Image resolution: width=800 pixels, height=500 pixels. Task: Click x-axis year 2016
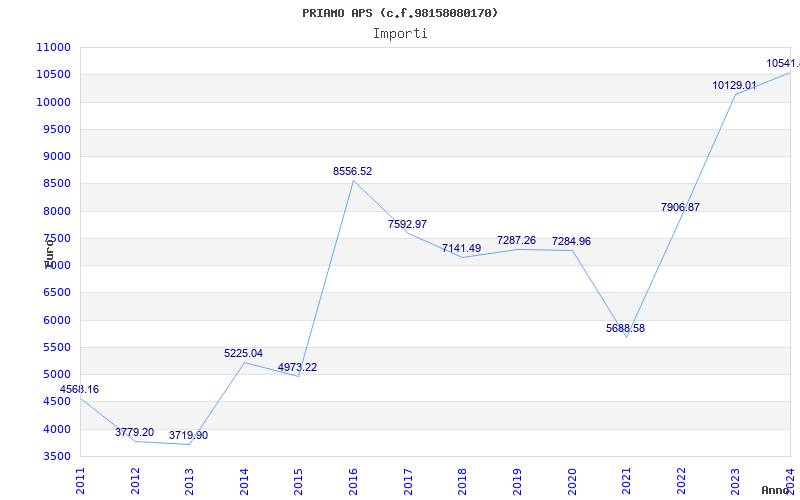[x=354, y=481]
